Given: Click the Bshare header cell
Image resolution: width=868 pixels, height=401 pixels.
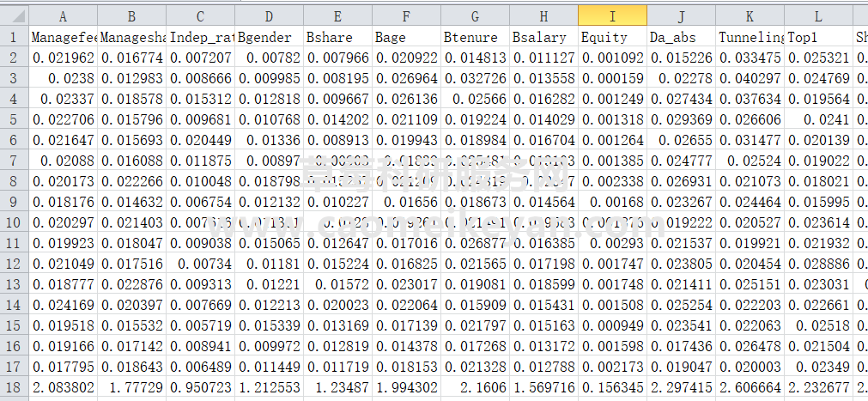Looking at the screenshot, I should (x=337, y=37).
